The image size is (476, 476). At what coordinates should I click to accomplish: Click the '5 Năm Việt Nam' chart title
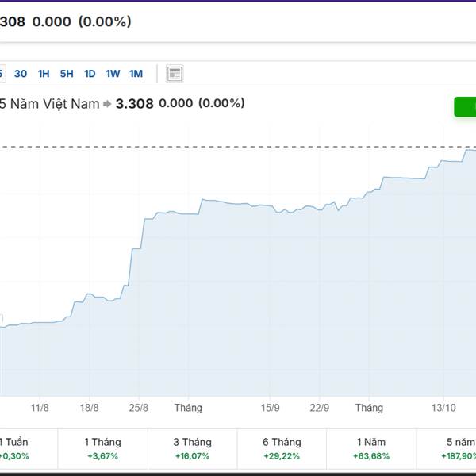[50, 104]
